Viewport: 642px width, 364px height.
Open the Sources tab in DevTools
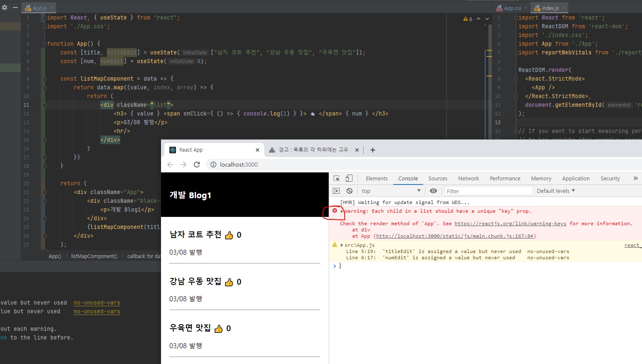click(438, 178)
